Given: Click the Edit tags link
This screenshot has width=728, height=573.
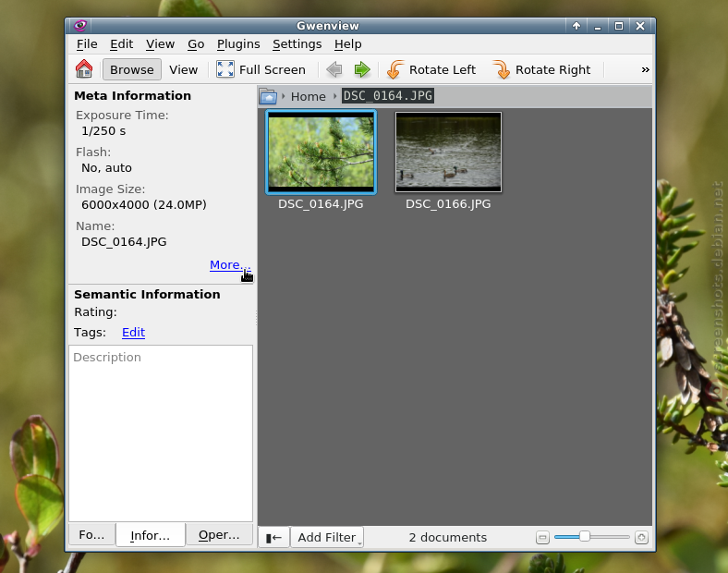Looking at the screenshot, I should pyautogui.click(x=134, y=333).
